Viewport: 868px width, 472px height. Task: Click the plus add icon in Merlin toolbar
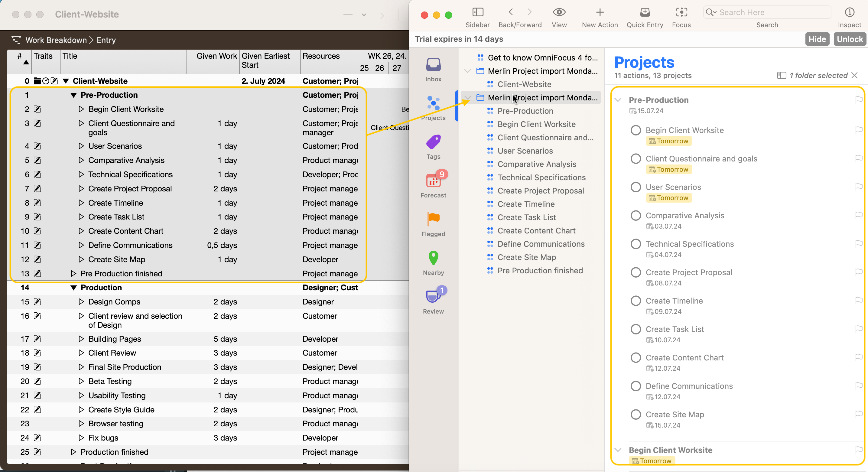point(347,15)
